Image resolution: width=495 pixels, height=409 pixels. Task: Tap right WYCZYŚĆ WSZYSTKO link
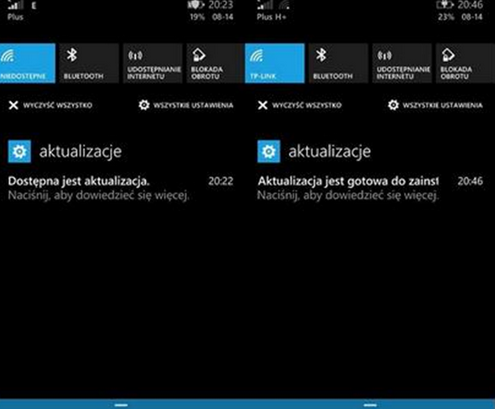[x=307, y=105]
